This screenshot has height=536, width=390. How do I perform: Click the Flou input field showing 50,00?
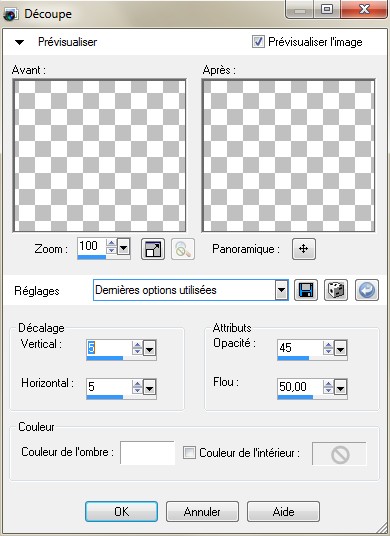[x=300, y=387]
